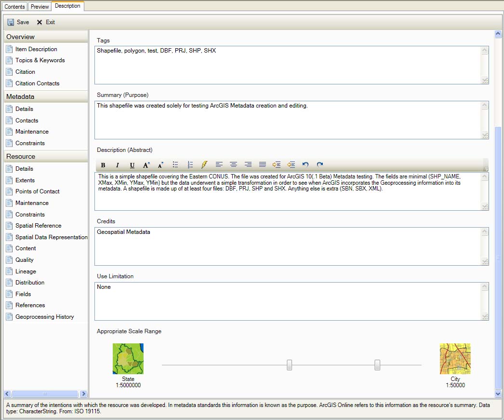Insert a bulleted list in the abstract

175,164
